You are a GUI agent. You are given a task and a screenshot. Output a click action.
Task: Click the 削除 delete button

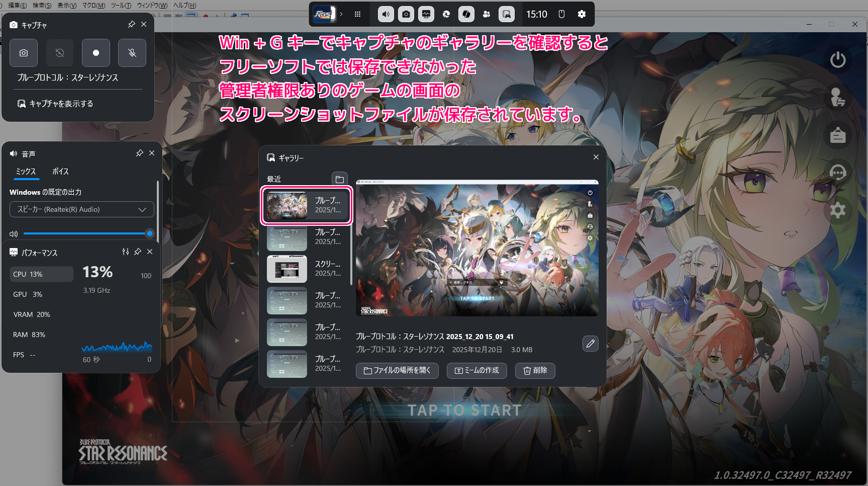pyautogui.click(x=535, y=370)
